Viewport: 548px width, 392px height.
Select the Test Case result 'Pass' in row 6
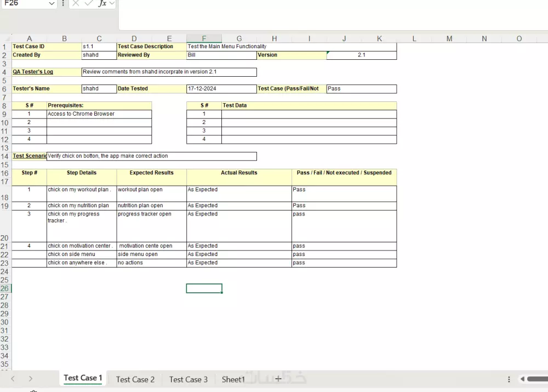(x=362, y=89)
